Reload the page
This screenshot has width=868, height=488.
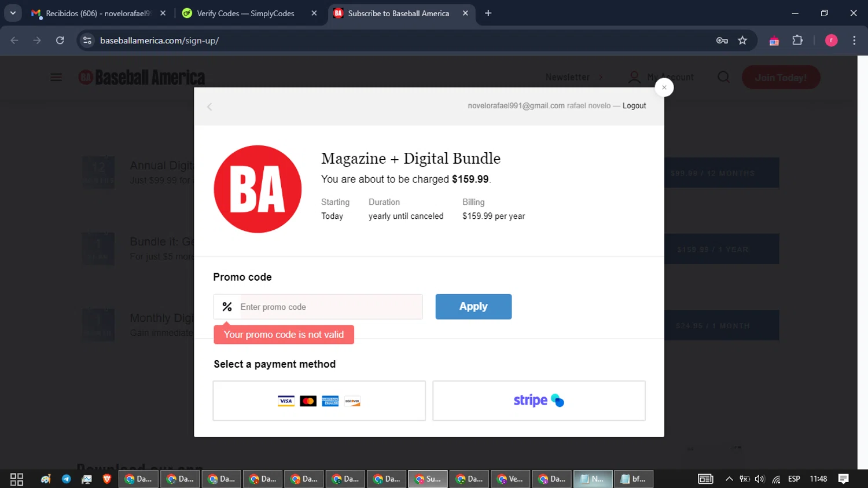point(60,41)
